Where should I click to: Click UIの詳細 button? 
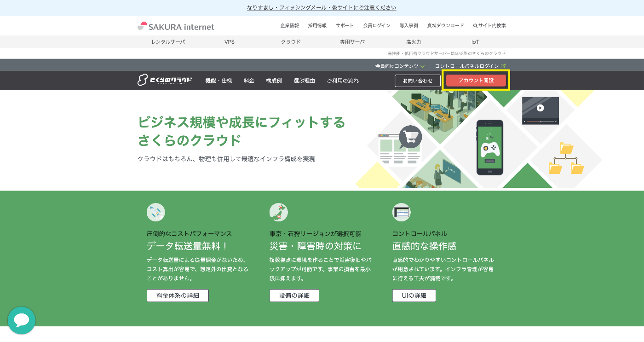414,296
